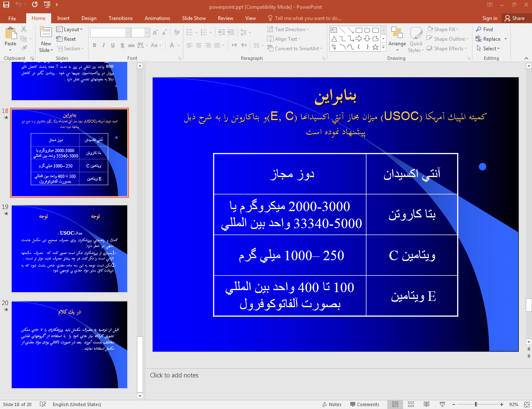The width and height of the screenshot is (532, 409).
Task: Click the zoom slider handle
Action: coord(476,404)
